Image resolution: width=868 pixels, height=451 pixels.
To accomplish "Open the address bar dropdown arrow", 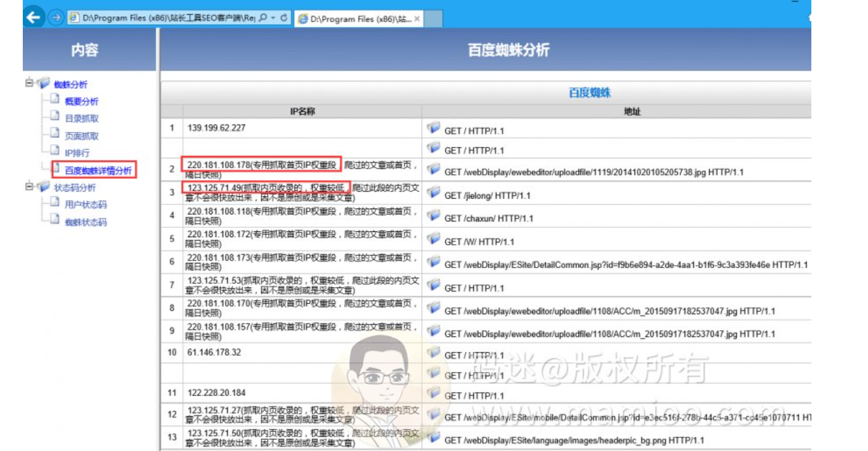I will tap(273, 18).
